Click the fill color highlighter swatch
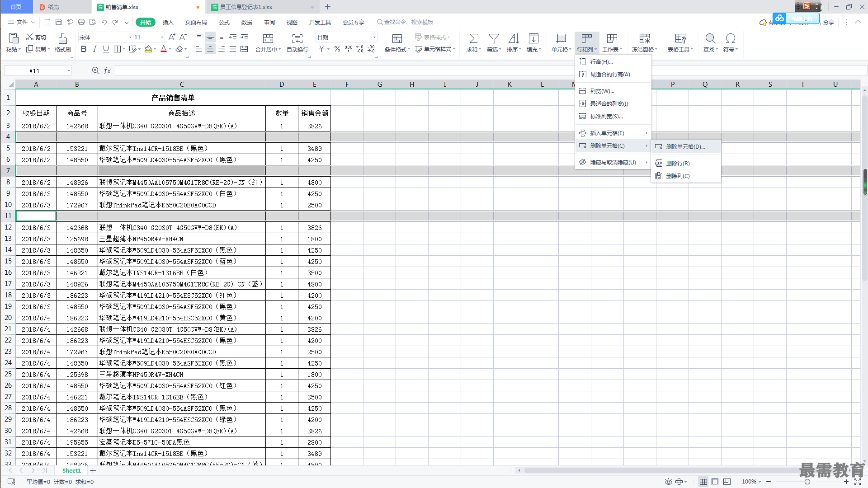 click(148, 49)
